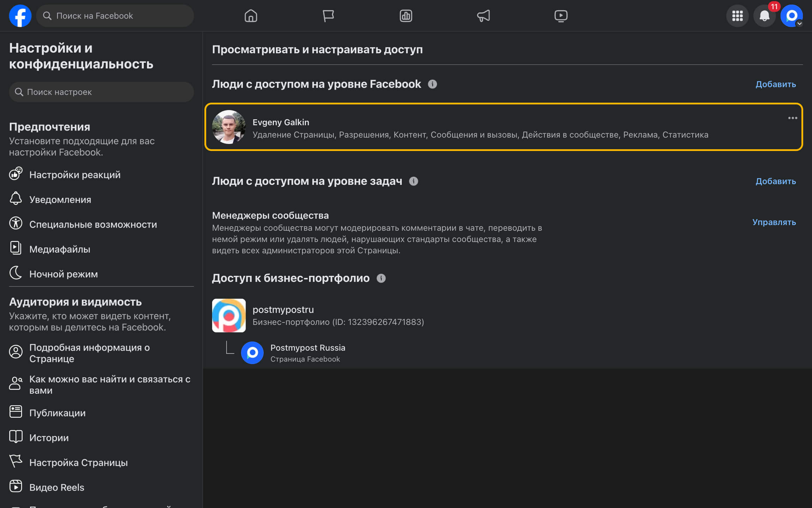Open the Pages flag icon
The image size is (812, 508).
[328, 16]
